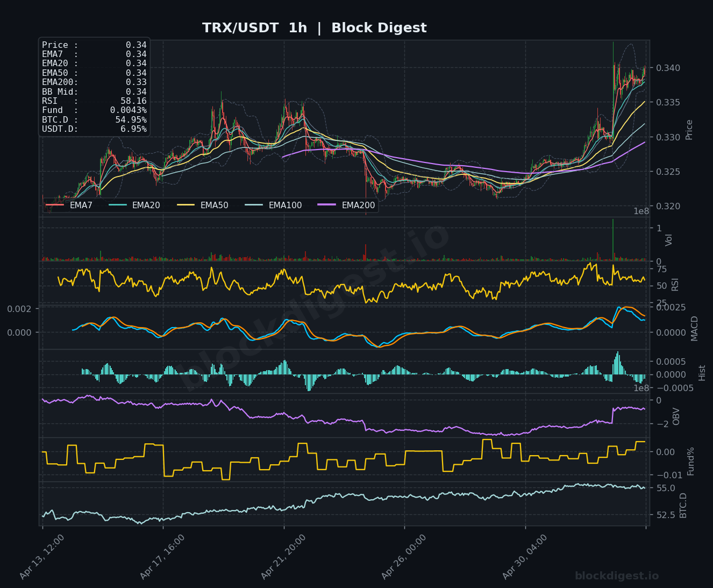Click the Price row in stats box
The width and height of the screenshot is (713, 588).
[x=94, y=45]
